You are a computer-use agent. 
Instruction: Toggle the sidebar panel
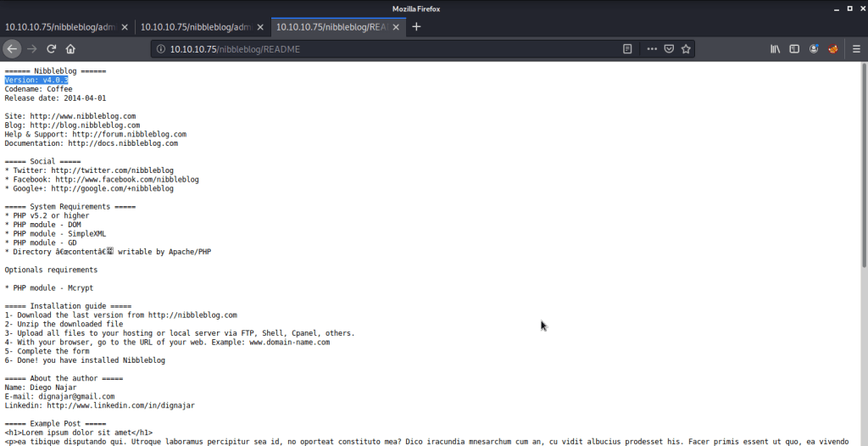pos(793,49)
